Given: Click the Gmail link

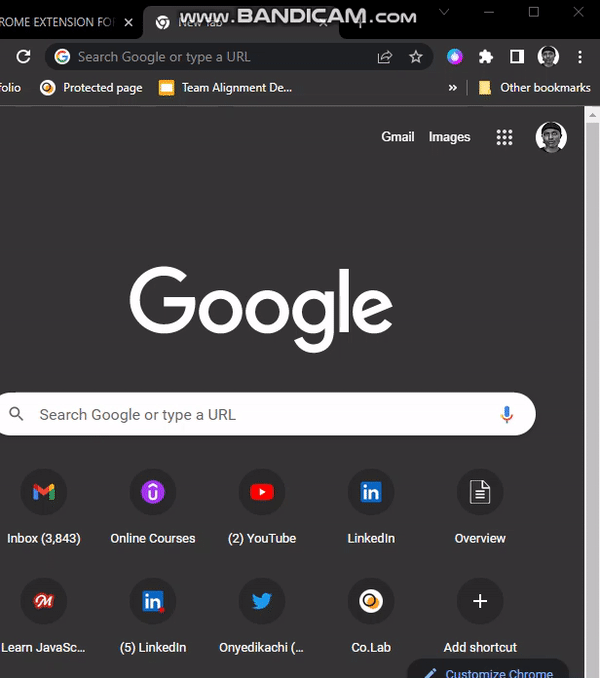Looking at the screenshot, I should pos(398,137).
